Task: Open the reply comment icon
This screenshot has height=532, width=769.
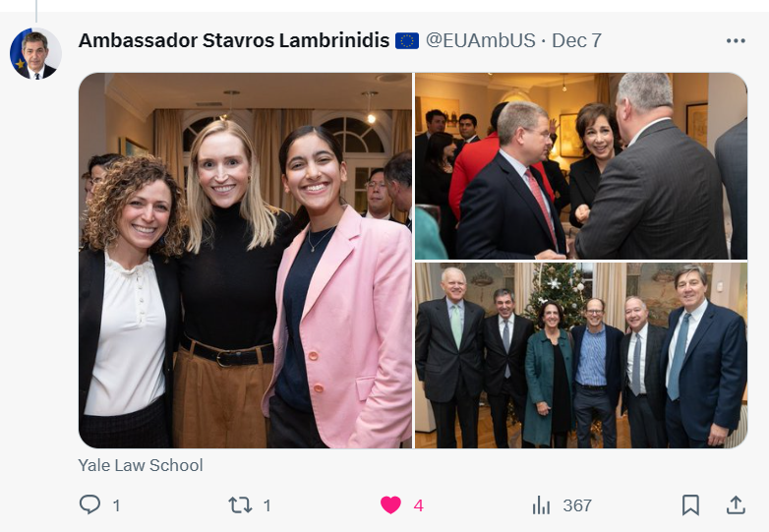Action: point(89,504)
